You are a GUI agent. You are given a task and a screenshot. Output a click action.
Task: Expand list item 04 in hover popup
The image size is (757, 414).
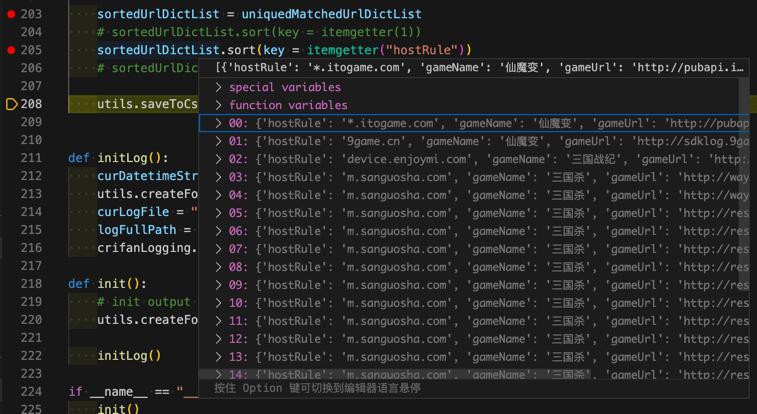pyautogui.click(x=218, y=195)
